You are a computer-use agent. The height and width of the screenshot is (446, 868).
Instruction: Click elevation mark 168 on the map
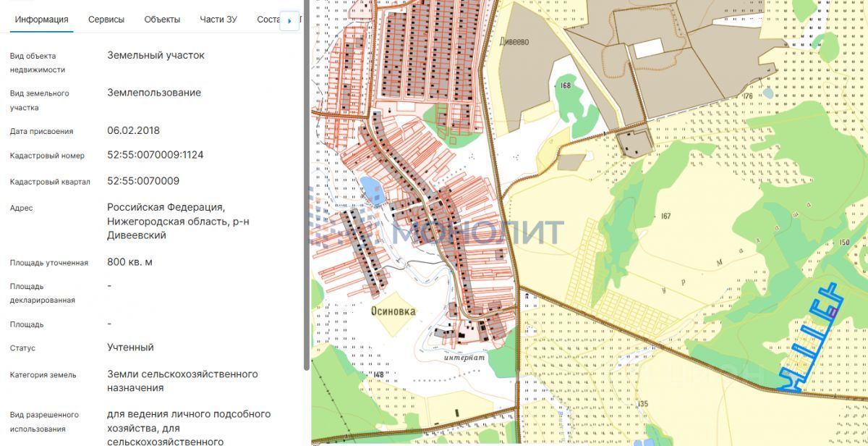click(565, 85)
